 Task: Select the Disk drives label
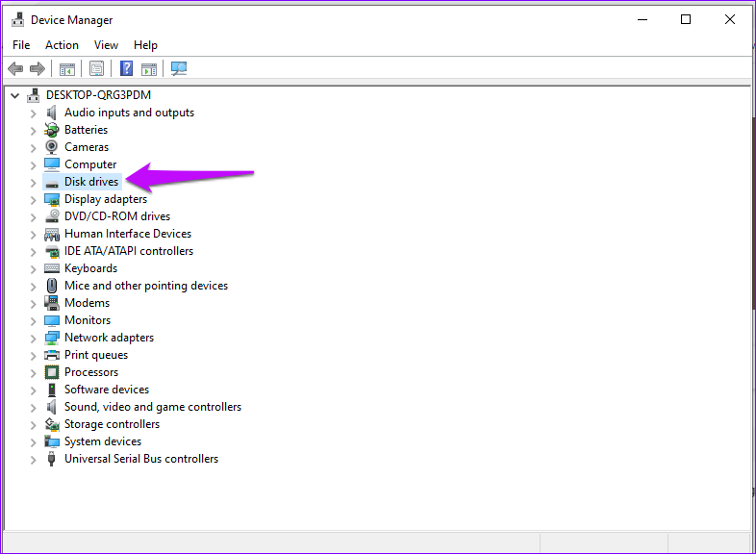coord(91,182)
